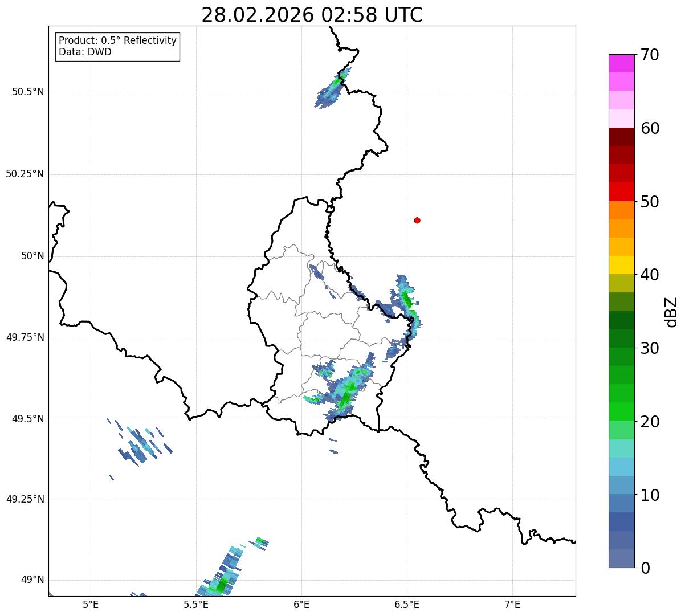Screen dimensions: 685x616
Task: Click the dBZ colorbar axis label
Action: pos(671,312)
